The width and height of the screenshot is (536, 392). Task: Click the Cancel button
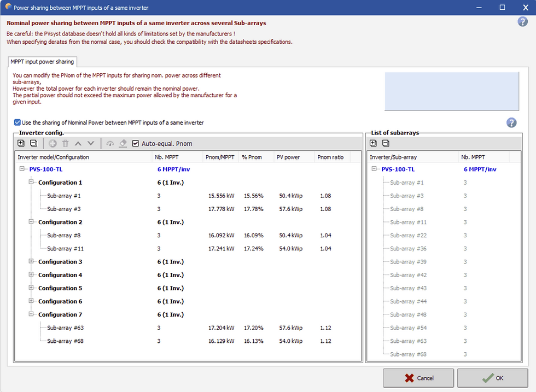(418, 378)
